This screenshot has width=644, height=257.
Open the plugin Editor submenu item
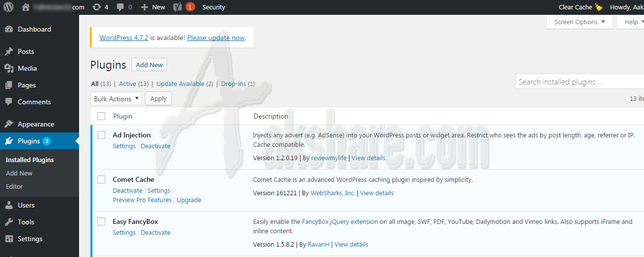(x=14, y=186)
